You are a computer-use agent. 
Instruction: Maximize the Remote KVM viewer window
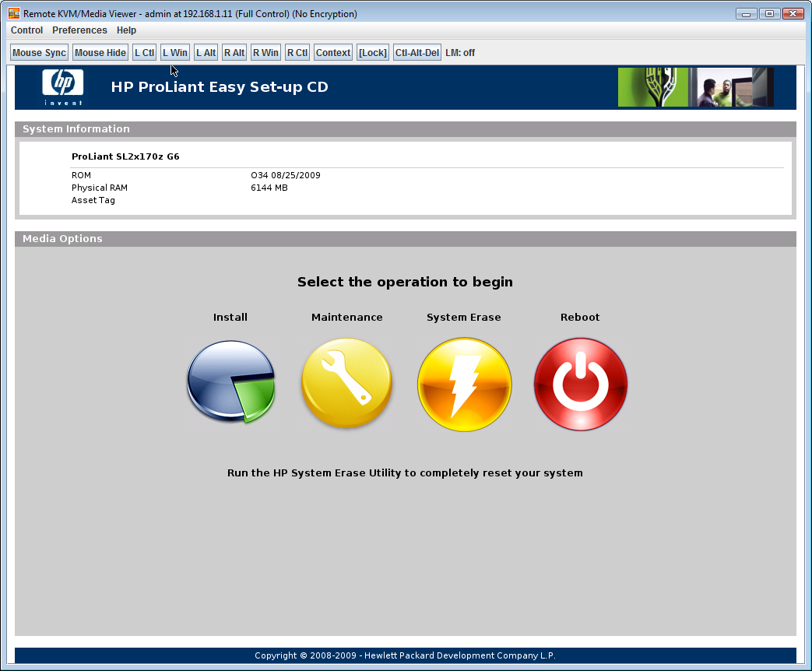coord(769,13)
